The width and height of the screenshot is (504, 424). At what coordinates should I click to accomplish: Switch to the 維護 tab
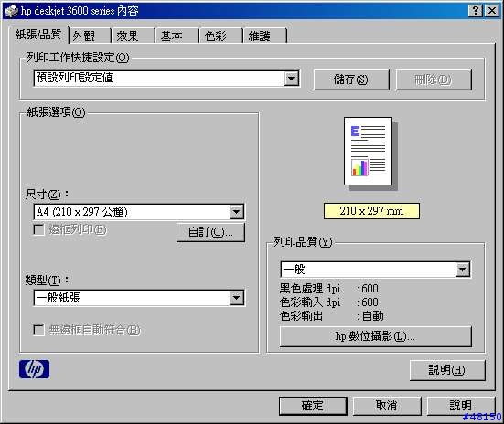click(x=264, y=36)
